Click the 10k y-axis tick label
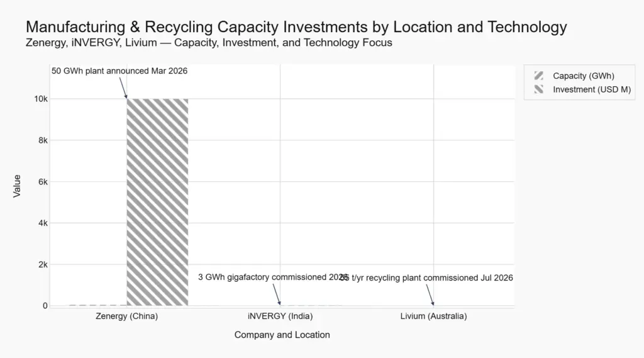644x358 pixels. pos(41,99)
